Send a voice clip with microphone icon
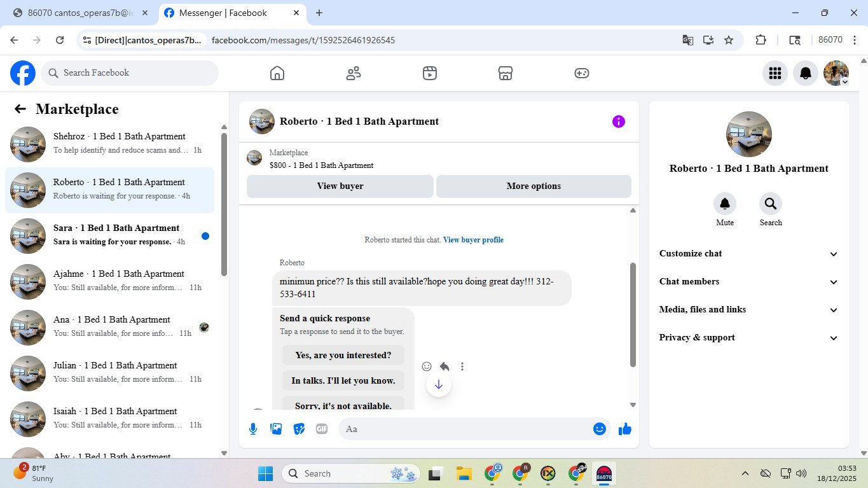 (253, 429)
